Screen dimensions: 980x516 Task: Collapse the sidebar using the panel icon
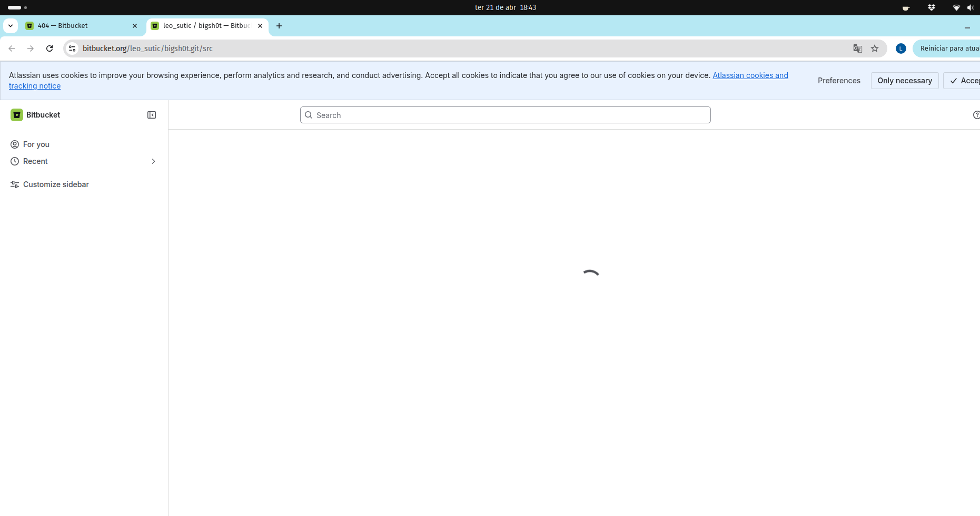(152, 115)
